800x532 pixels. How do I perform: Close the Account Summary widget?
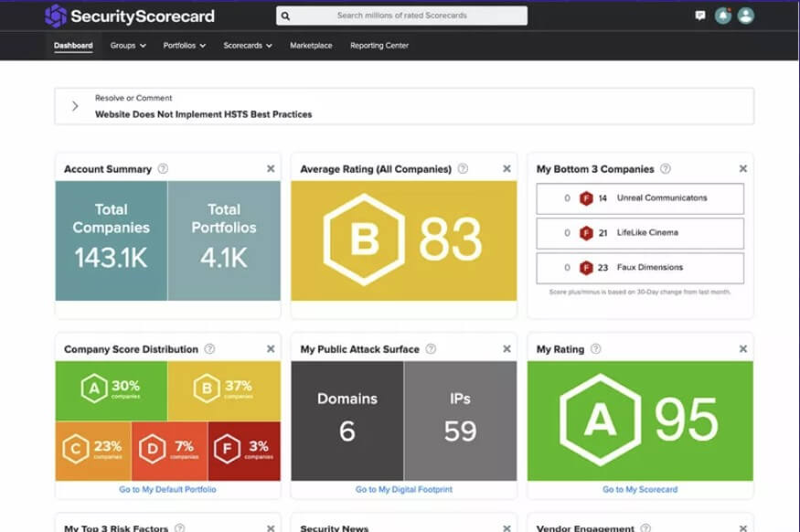click(x=271, y=168)
